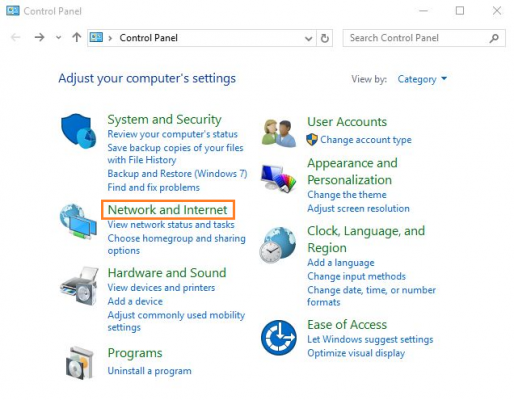This screenshot has height=400, width=514.
Task: Click the forward navigation arrow
Action: pyautogui.click(x=39, y=37)
